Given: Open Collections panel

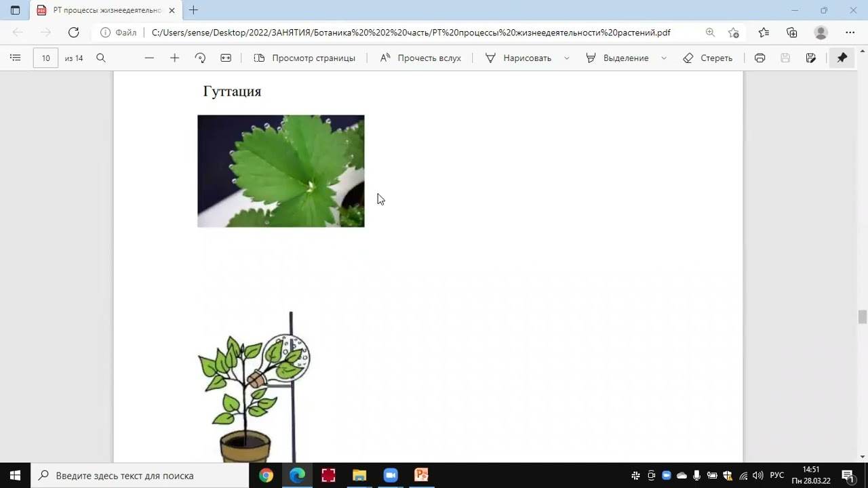Looking at the screenshot, I should [792, 33].
